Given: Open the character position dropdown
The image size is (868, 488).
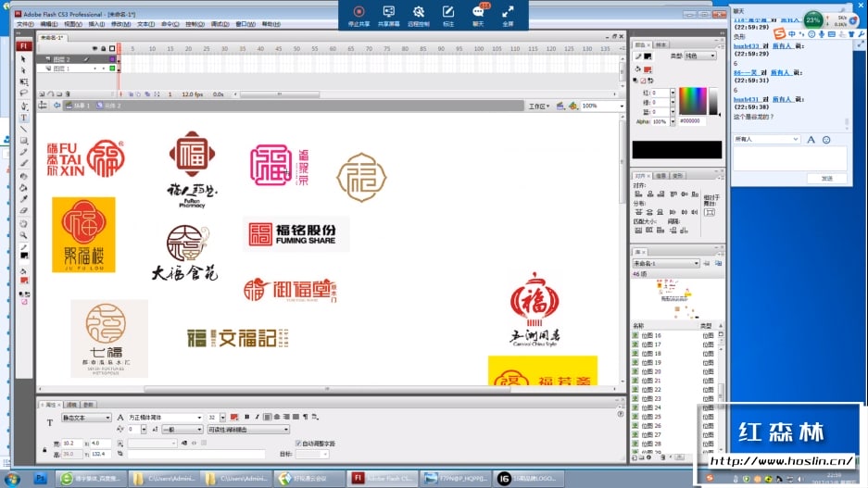Looking at the screenshot, I should point(182,430).
